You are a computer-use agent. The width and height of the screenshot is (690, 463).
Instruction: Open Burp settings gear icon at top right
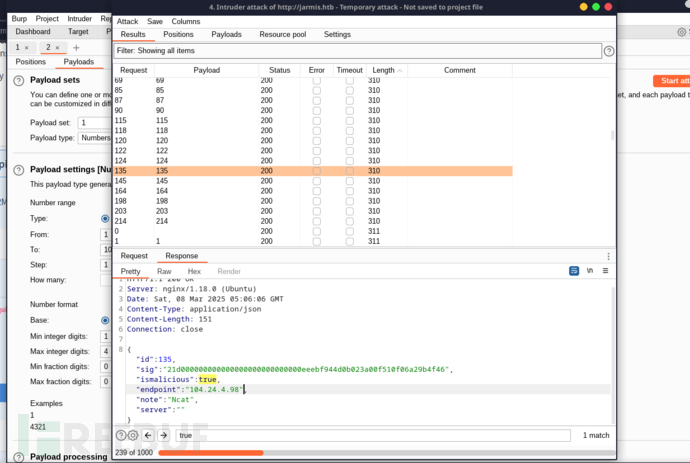(681, 32)
